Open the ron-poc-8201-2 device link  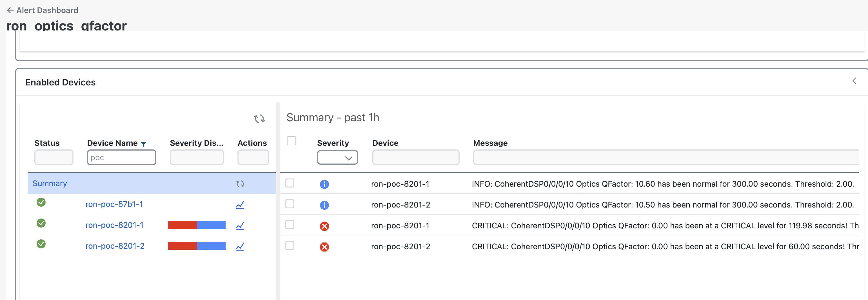point(115,246)
